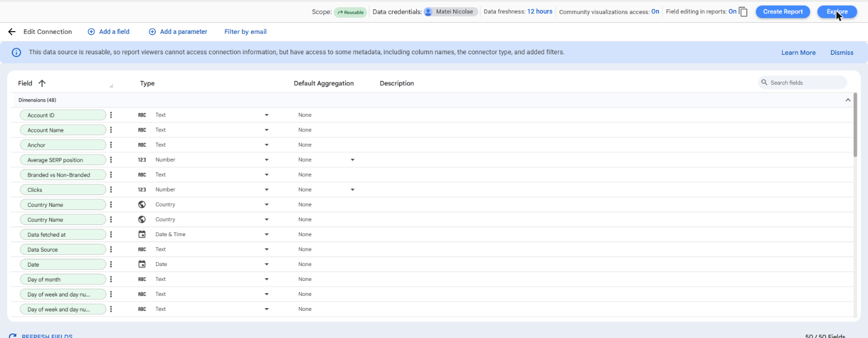
Task: Open the three-dot menu for Account Name
Action: coord(111,130)
